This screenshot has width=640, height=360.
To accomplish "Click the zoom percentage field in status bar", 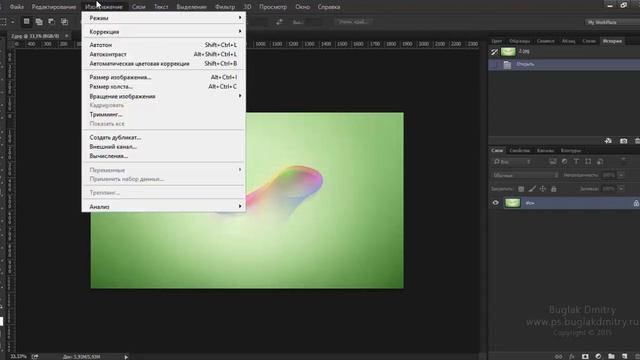I will 18,357.
